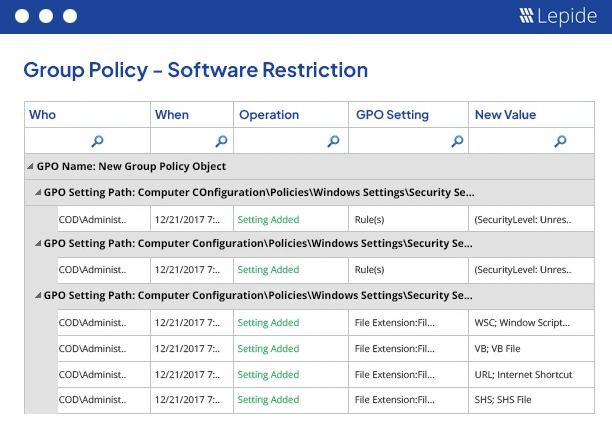Click the search icon in New Value filter
The height and width of the screenshot is (430, 612).
[x=560, y=141]
